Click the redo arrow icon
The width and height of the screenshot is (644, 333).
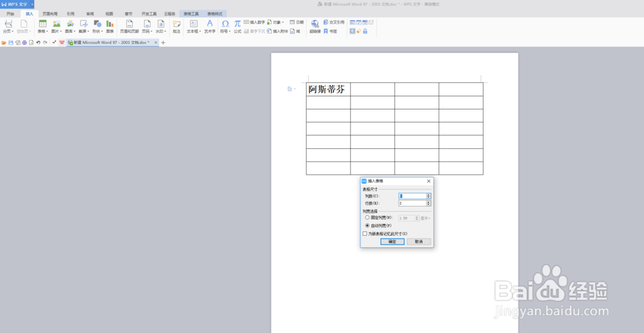45,43
